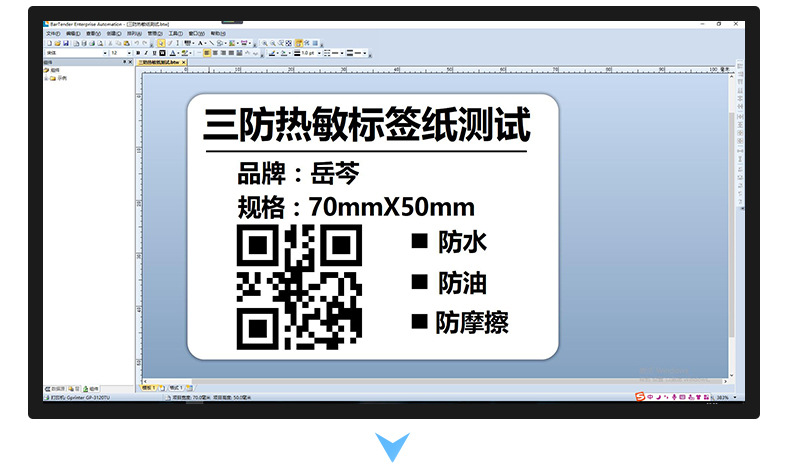Select the line drawing tool
This screenshot has width=790, height=475.
tap(212, 43)
